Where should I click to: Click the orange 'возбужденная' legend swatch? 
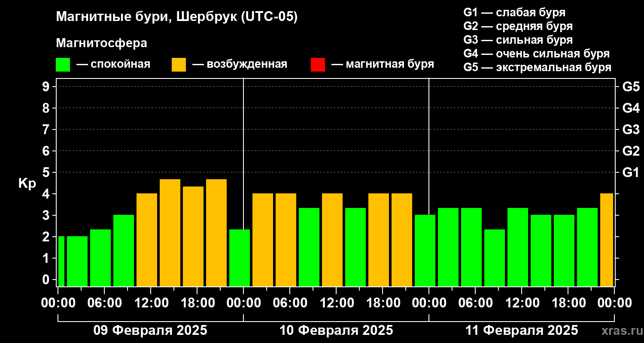coord(179,65)
